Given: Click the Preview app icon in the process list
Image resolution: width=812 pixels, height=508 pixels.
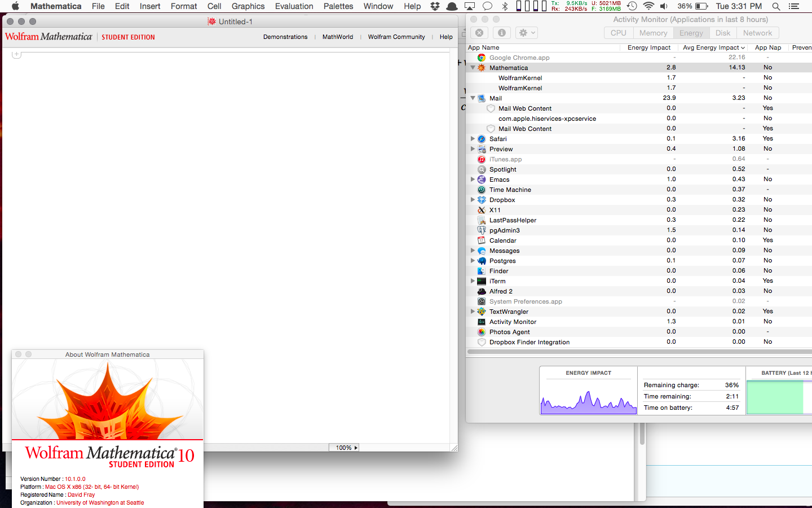Looking at the screenshot, I should (482, 149).
